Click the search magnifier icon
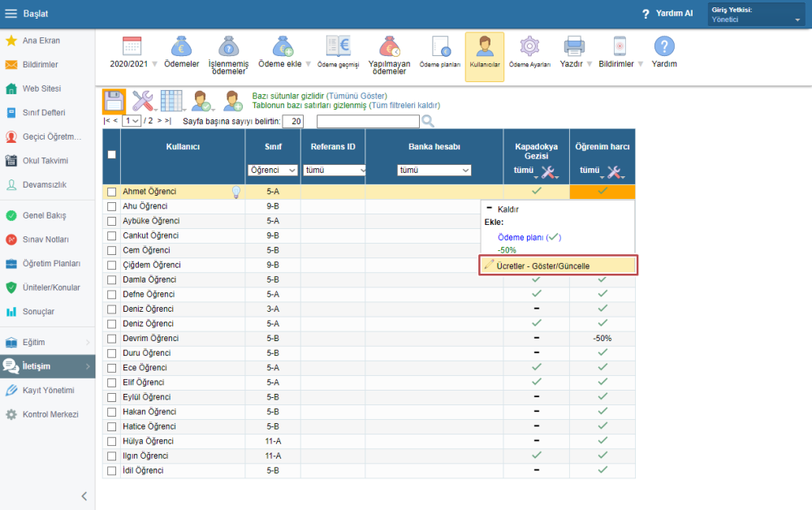Screen dimensions: 812x510 427,121
